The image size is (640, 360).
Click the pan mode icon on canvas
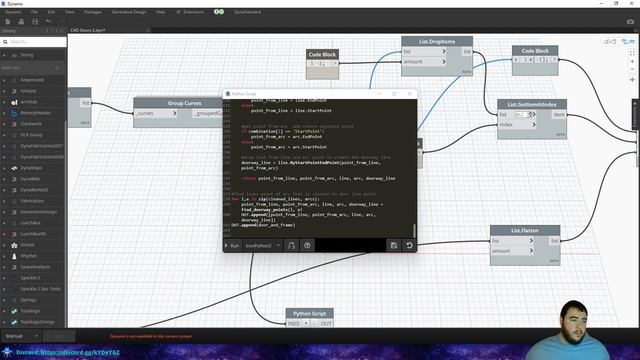click(632, 80)
